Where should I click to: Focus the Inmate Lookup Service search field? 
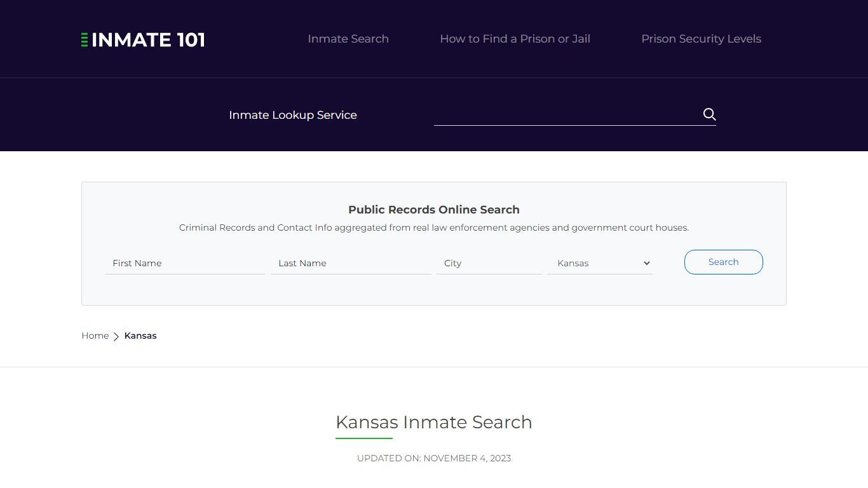click(566, 115)
